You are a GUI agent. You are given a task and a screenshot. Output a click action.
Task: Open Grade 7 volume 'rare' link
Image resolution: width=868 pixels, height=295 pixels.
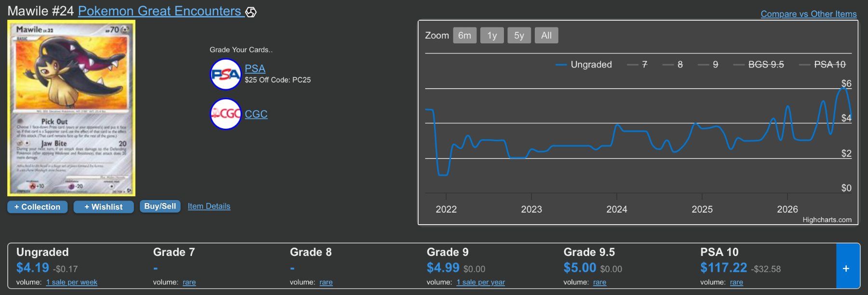pos(189,282)
